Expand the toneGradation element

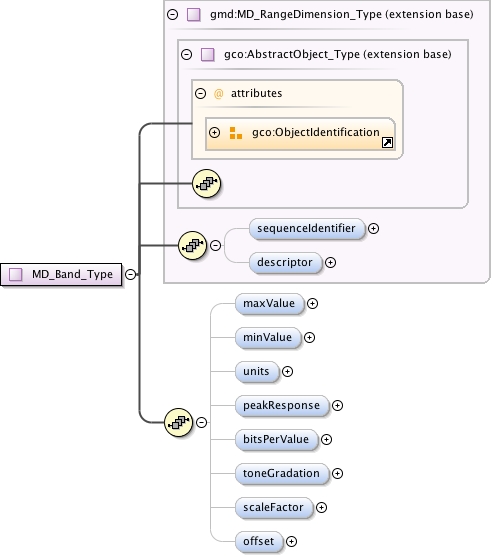coord(337,474)
